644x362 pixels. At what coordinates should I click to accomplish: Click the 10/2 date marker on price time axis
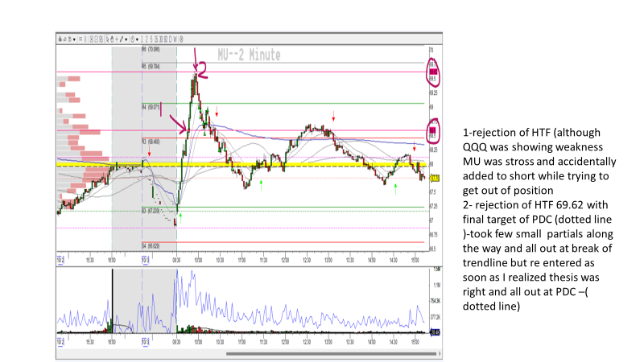(x=60, y=260)
